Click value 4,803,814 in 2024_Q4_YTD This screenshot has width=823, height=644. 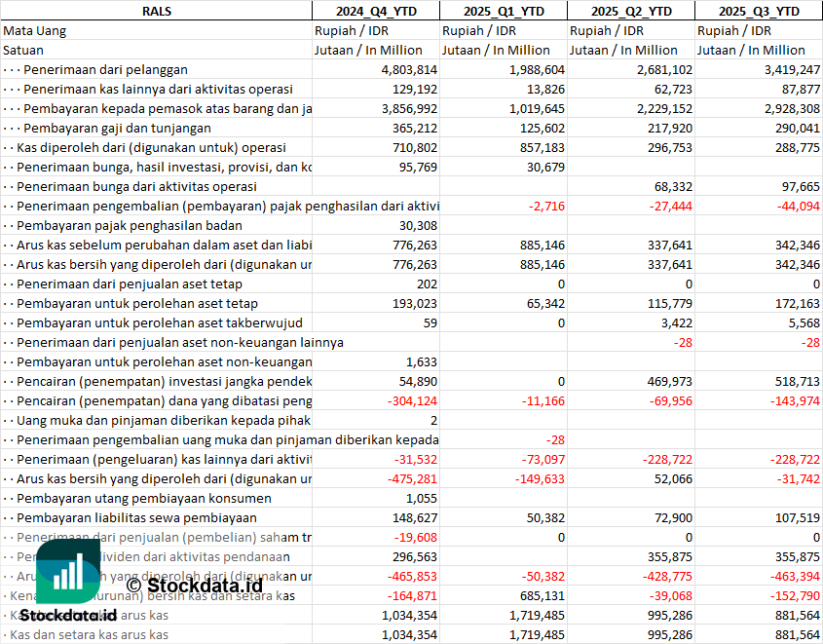point(376,69)
